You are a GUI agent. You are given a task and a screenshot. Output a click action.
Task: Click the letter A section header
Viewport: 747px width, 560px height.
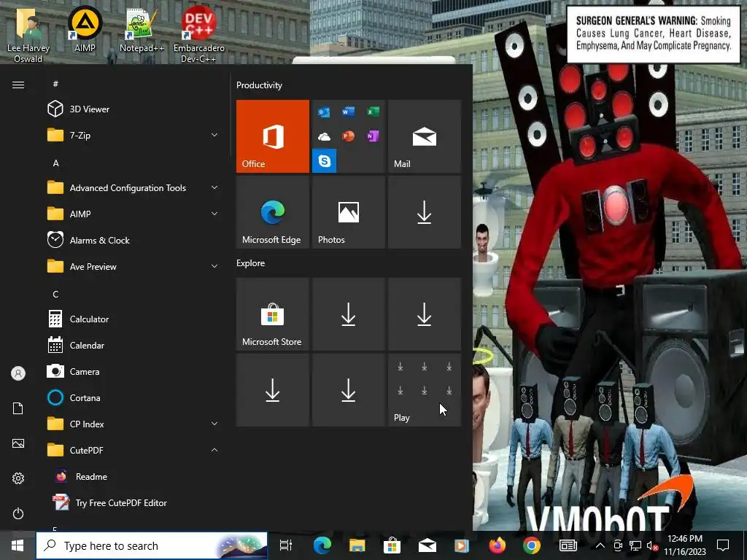[55, 163]
